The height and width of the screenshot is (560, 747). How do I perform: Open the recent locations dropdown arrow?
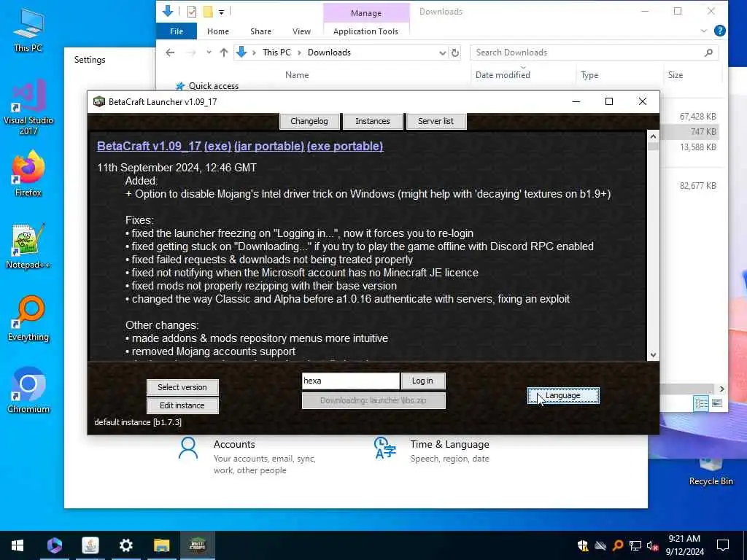point(209,52)
